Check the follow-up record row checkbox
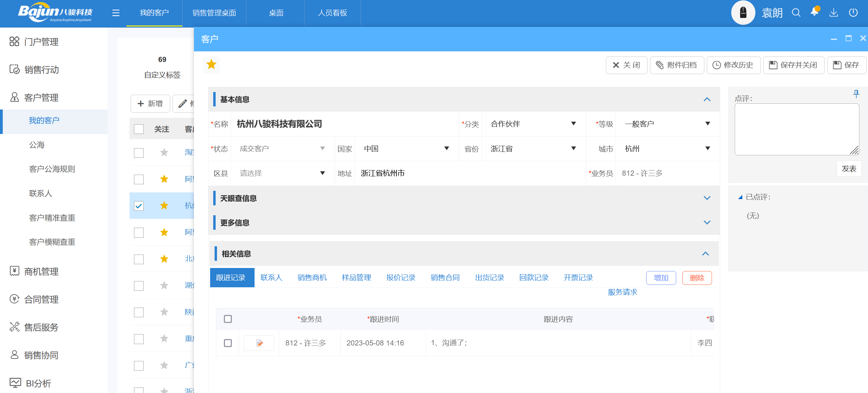Image resolution: width=868 pixels, height=393 pixels. (228, 343)
